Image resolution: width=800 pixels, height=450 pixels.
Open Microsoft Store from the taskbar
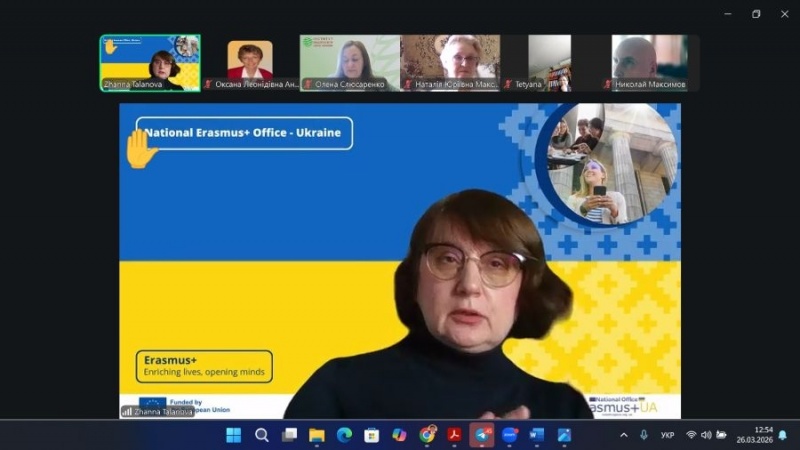coord(372,435)
